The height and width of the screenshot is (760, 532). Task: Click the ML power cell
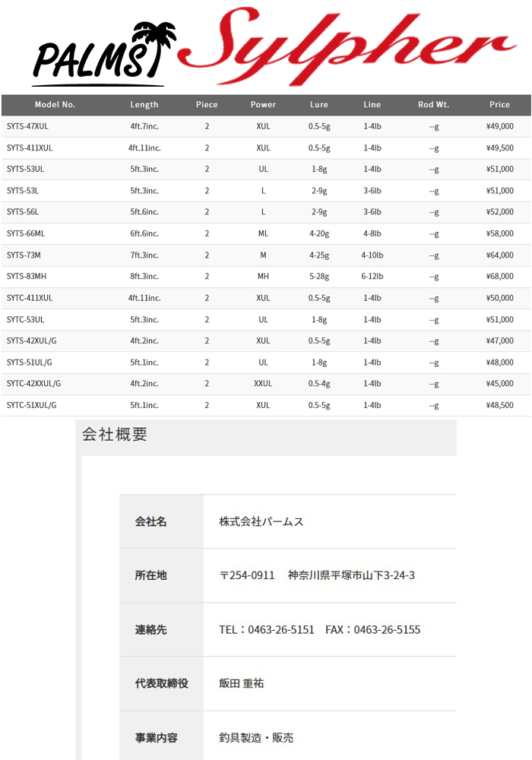click(x=263, y=233)
